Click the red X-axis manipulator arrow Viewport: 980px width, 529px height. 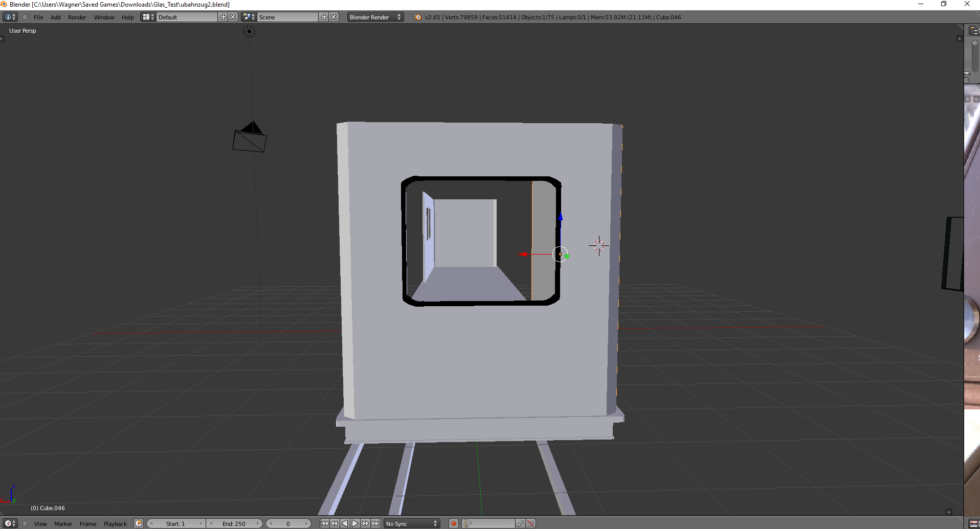pos(523,254)
